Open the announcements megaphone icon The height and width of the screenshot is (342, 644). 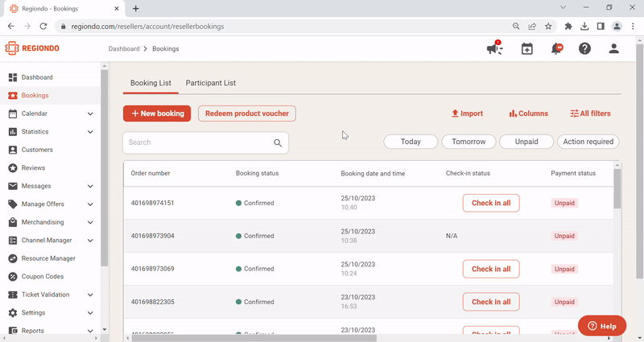[494, 49]
